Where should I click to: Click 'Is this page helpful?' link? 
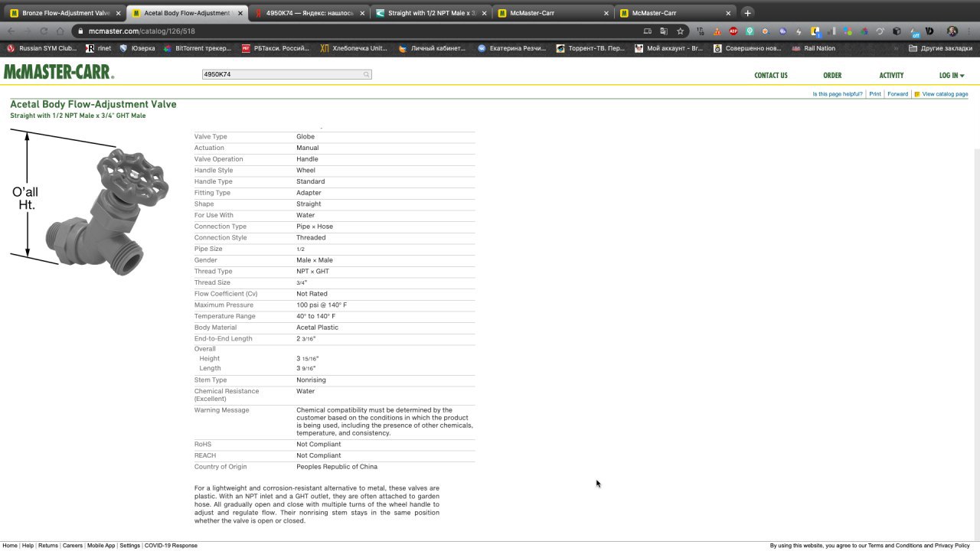838,94
